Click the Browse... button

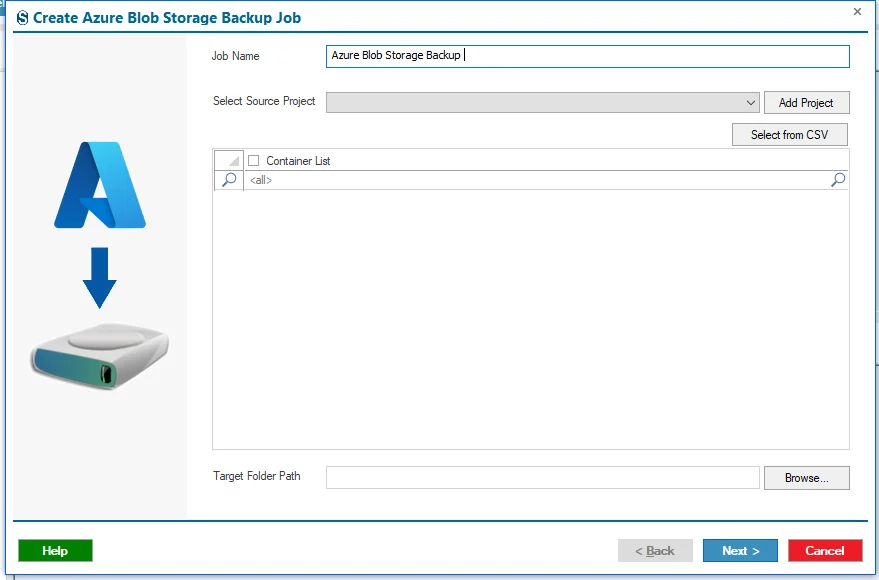point(806,478)
